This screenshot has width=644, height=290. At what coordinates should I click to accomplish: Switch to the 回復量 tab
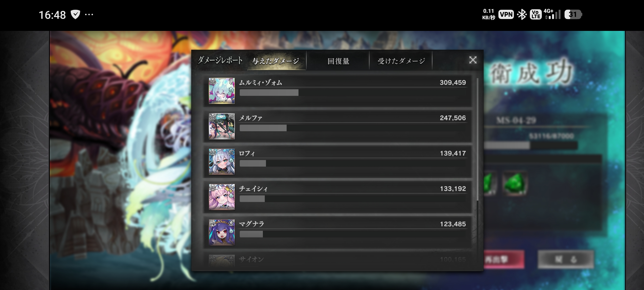tap(338, 61)
